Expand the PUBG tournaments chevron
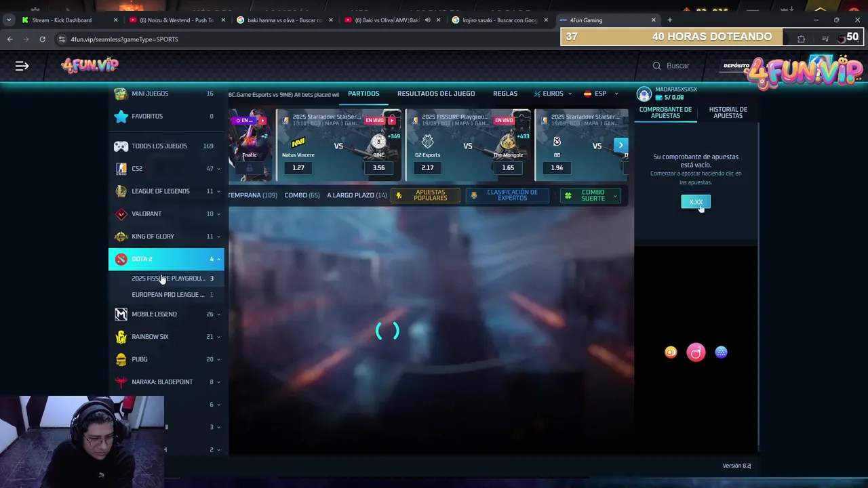The height and width of the screenshot is (488, 868). (218, 359)
